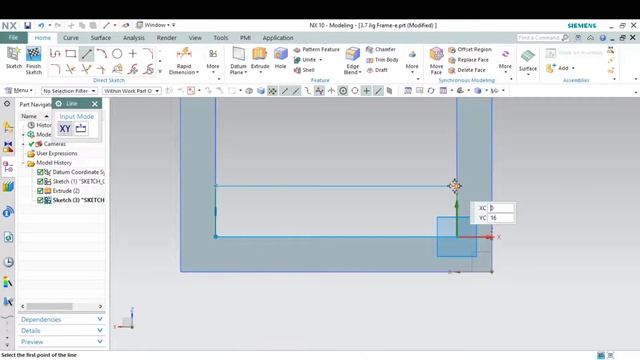Select parameter input mode icon

[x=81, y=129]
